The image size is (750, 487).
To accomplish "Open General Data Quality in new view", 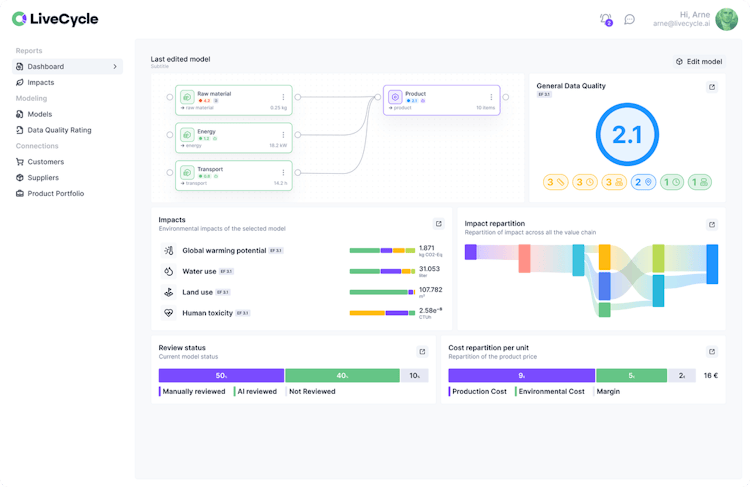I will pos(712,87).
